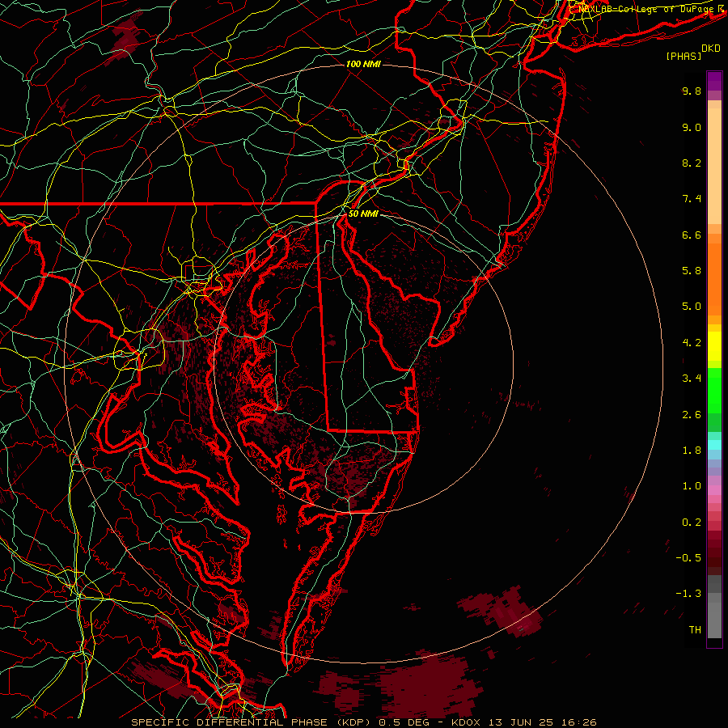Select the "1.8" color scale value
Viewport: 728px width, 728px height.
(x=692, y=451)
